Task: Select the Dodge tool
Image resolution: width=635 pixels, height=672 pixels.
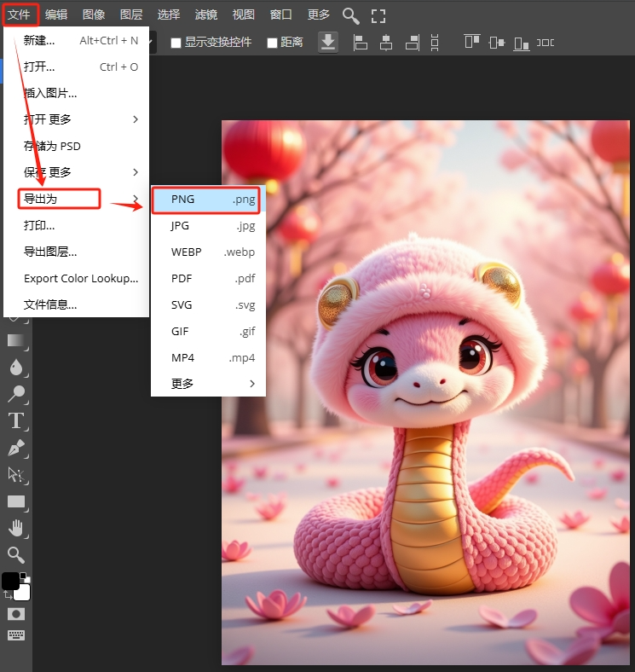Action: click(x=16, y=394)
